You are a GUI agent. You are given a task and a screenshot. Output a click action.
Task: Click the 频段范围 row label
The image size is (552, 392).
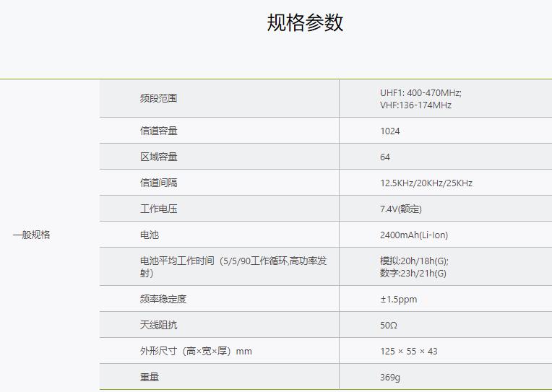pyautogui.click(x=158, y=98)
